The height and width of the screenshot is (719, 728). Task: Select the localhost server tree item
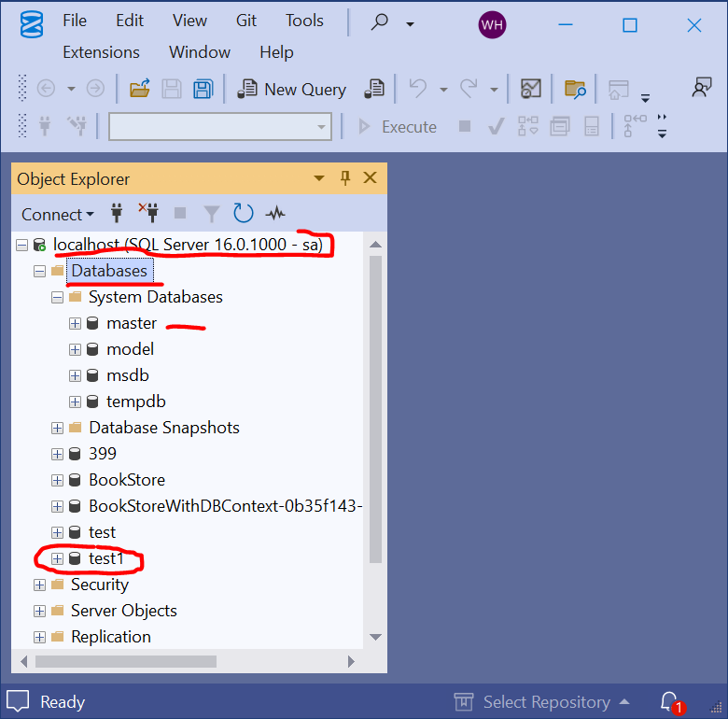click(188, 245)
